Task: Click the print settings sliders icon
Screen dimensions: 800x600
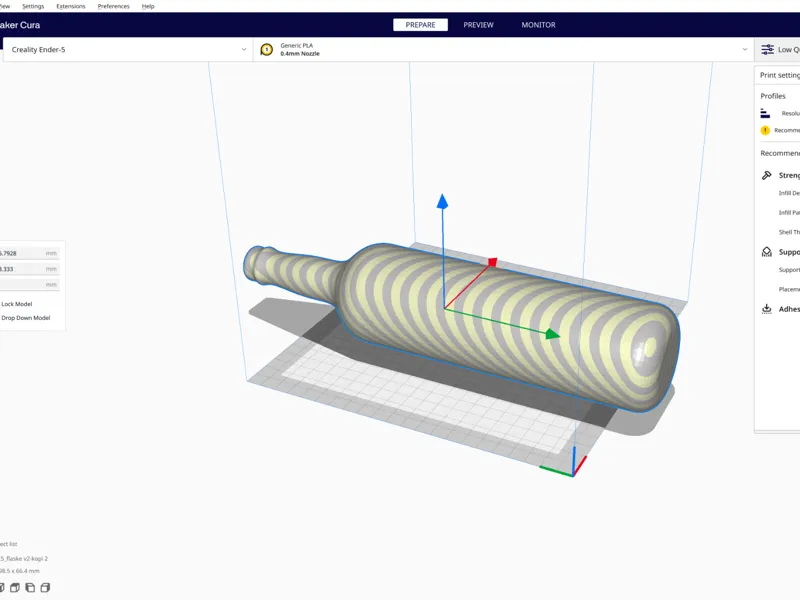Action: point(767,49)
